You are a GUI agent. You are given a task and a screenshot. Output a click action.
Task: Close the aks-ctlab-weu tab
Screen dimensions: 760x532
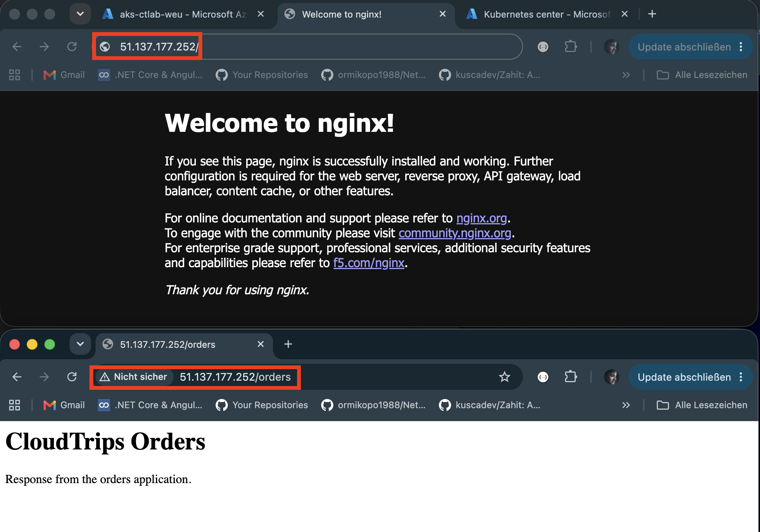261,14
